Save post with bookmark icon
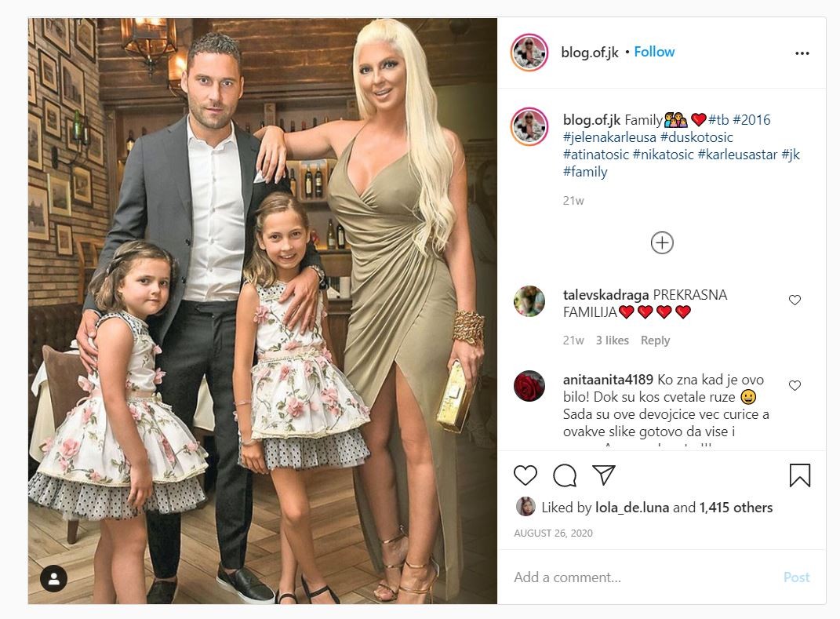840x619 pixels. (800, 475)
